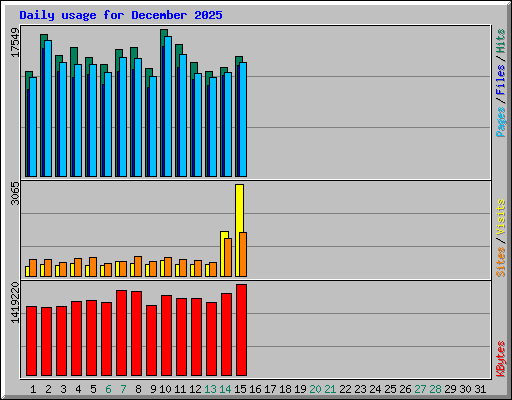Click green weekend day 14 label
Screen dimensions: 512x400
point(225,389)
